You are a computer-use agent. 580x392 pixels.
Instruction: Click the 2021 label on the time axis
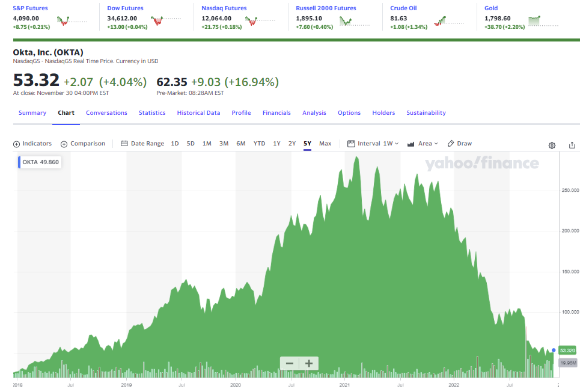[345, 385]
